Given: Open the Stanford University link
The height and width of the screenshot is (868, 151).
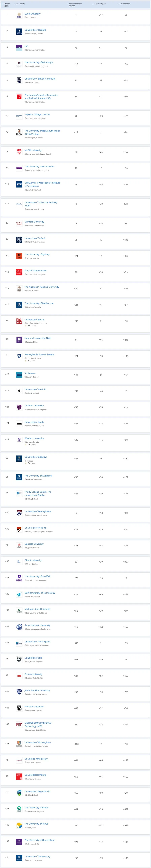Looking at the screenshot, I should pyautogui.click(x=34, y=222).
